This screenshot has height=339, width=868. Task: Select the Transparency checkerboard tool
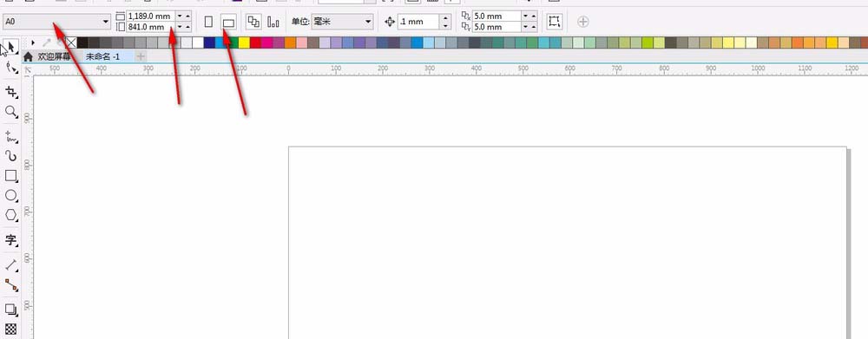(11, 329)
